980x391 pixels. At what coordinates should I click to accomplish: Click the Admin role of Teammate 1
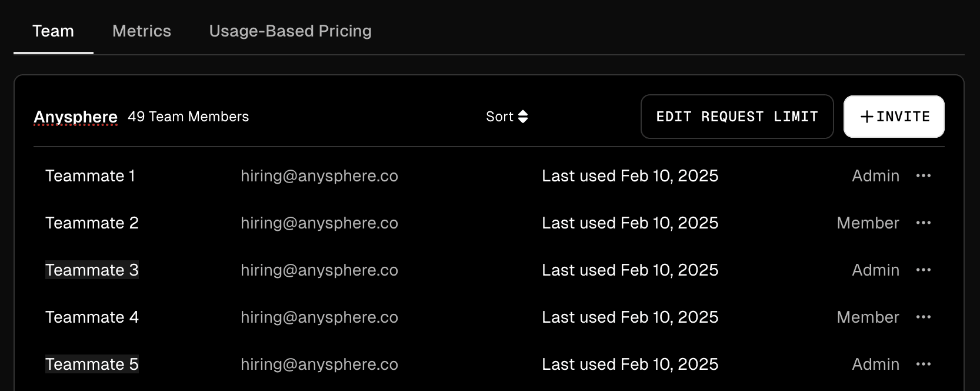pos(875,175)
